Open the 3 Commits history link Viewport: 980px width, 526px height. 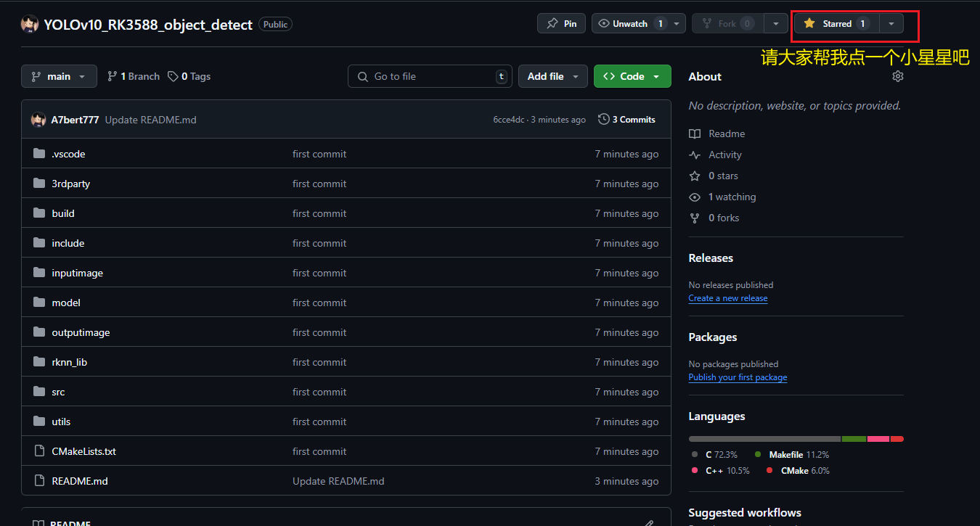626,119
